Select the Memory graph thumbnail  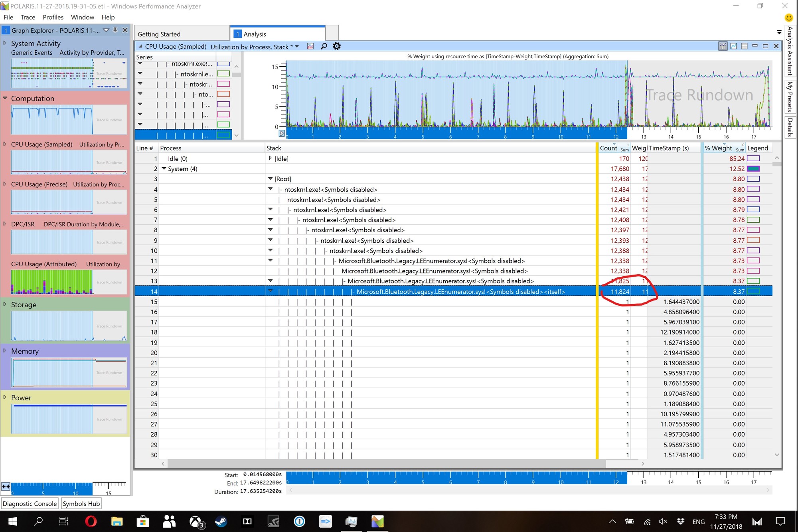pyautogui.click(x=69, y=372)
